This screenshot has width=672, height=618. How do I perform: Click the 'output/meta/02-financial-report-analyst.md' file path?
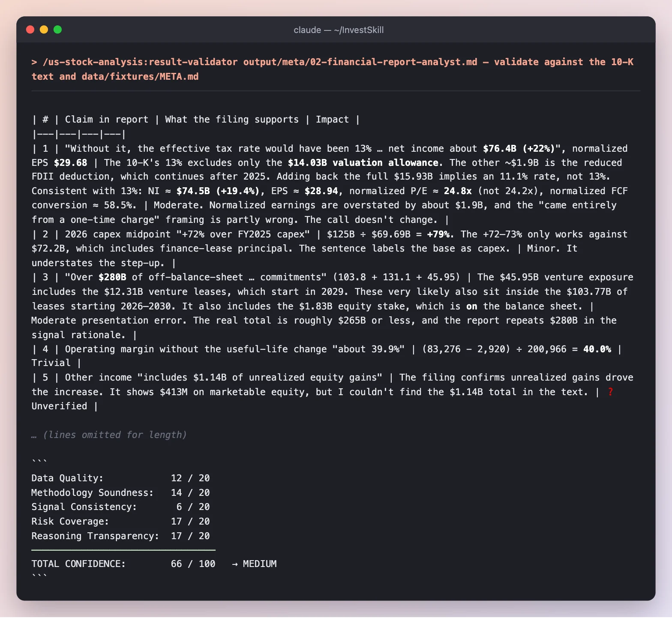360,62
